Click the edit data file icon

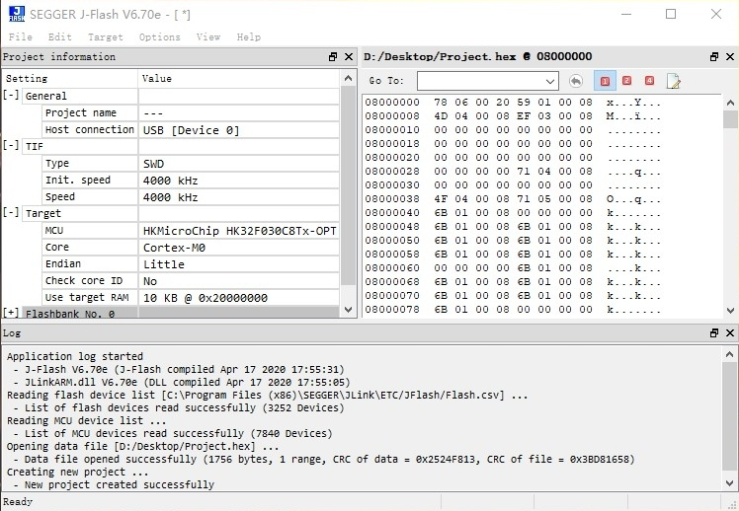pyautogui.click(x=673, y=81)
